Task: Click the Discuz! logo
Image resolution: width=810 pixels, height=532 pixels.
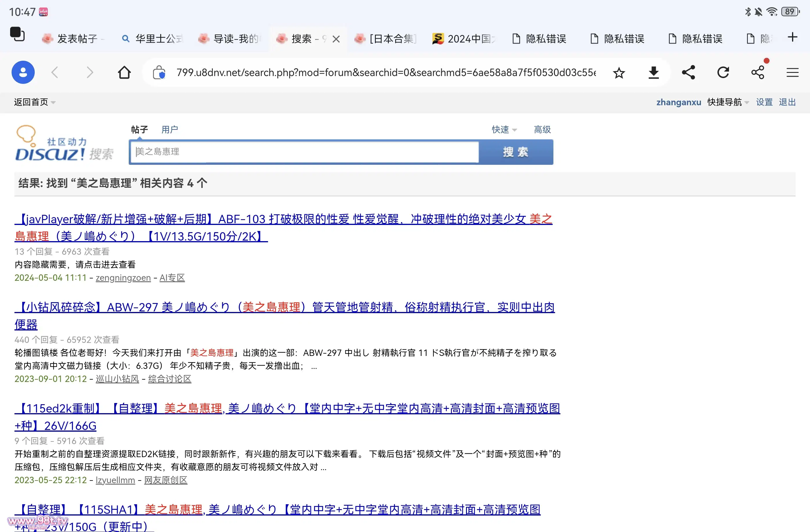Action: [64, 143]
